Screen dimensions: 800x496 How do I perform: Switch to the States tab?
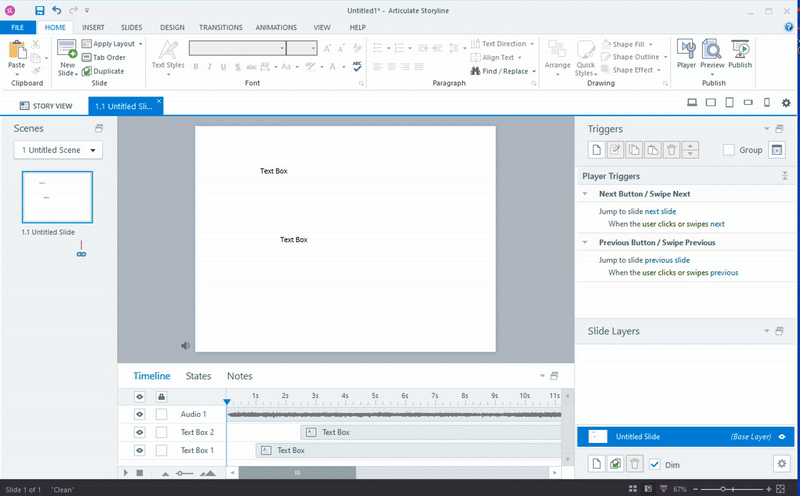198,376
